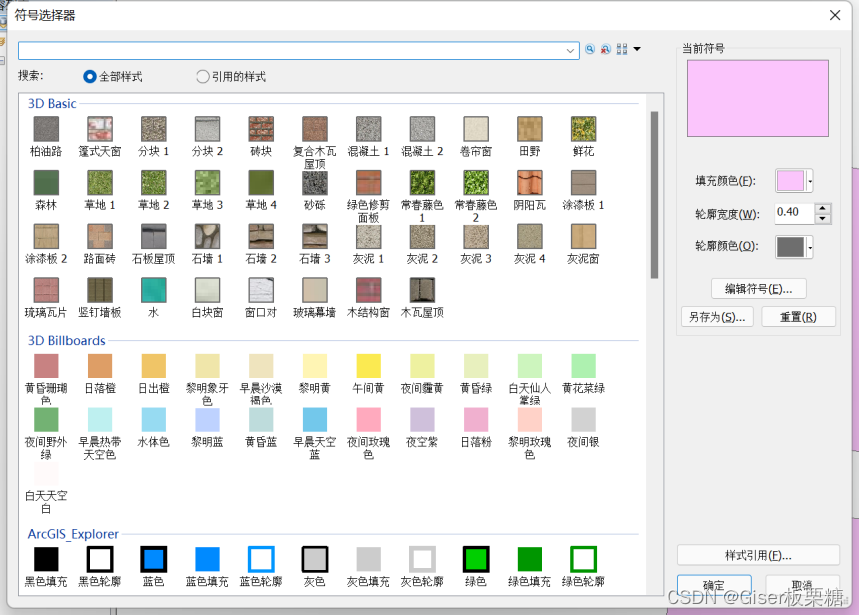Click the 3D Basic group header
Image resolution: width=859 pixels, height=616 pixels.
(52, 104)
